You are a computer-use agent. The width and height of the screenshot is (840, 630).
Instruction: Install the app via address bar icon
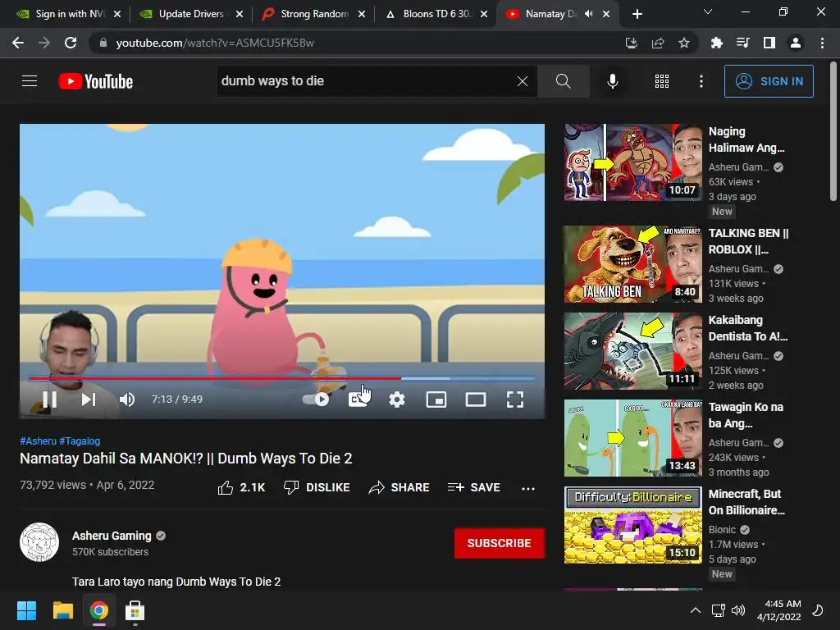(631, 43)
